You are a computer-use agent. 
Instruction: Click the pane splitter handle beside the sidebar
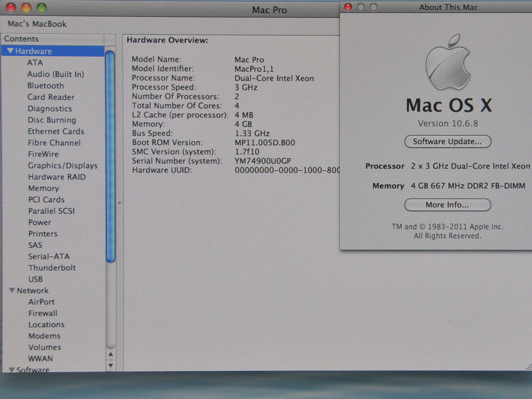click(x=120, y=203)
